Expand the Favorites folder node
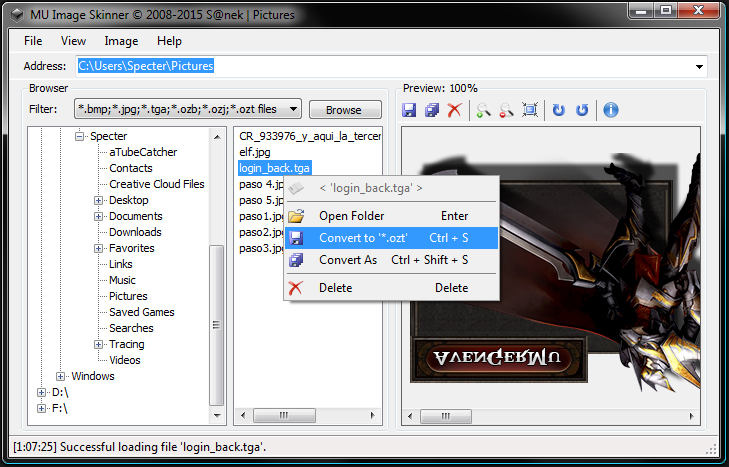Image resolution: width=729 pixels, height=467 pixels. click(x=98, y=248)
